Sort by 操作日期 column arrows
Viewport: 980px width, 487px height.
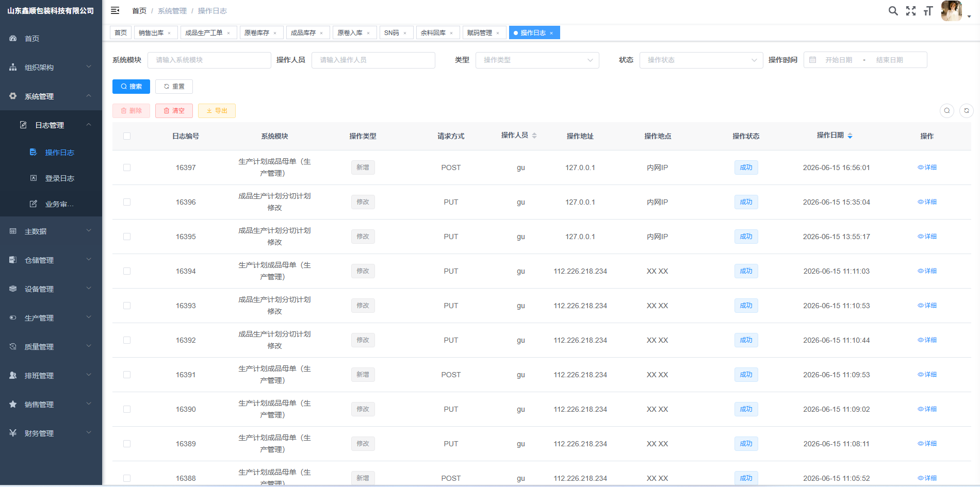[850, 136]
